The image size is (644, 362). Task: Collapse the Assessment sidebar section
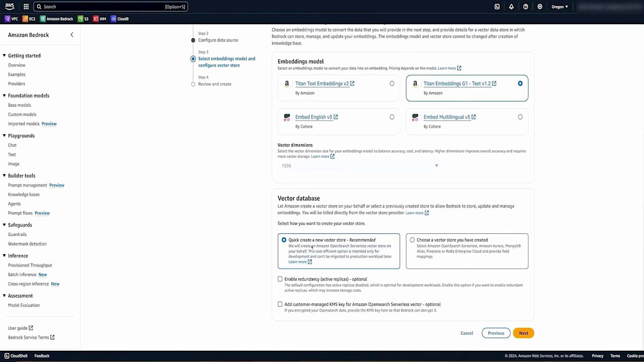[4, 295]
